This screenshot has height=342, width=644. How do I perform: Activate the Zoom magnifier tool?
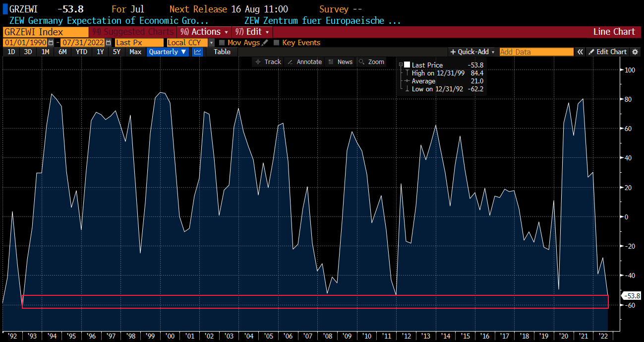371,62
